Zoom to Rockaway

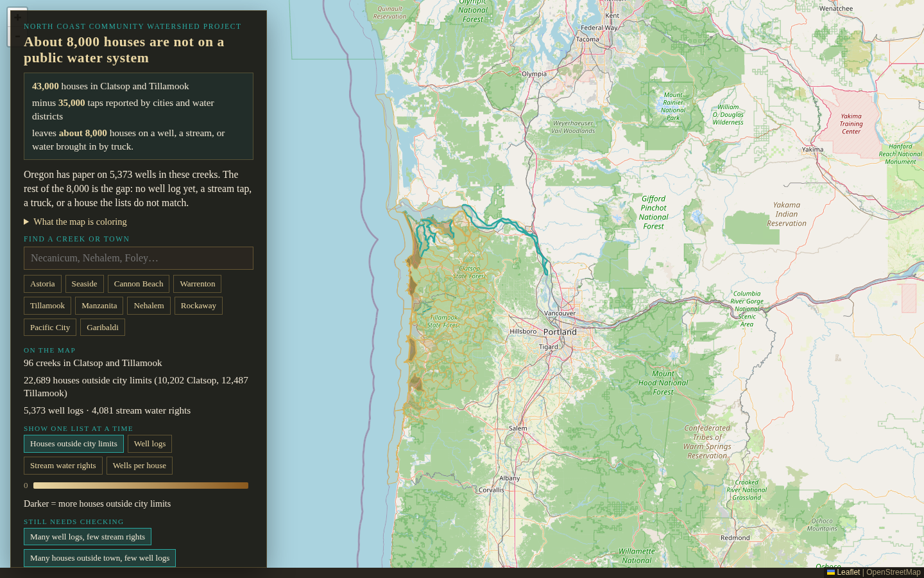198,306
